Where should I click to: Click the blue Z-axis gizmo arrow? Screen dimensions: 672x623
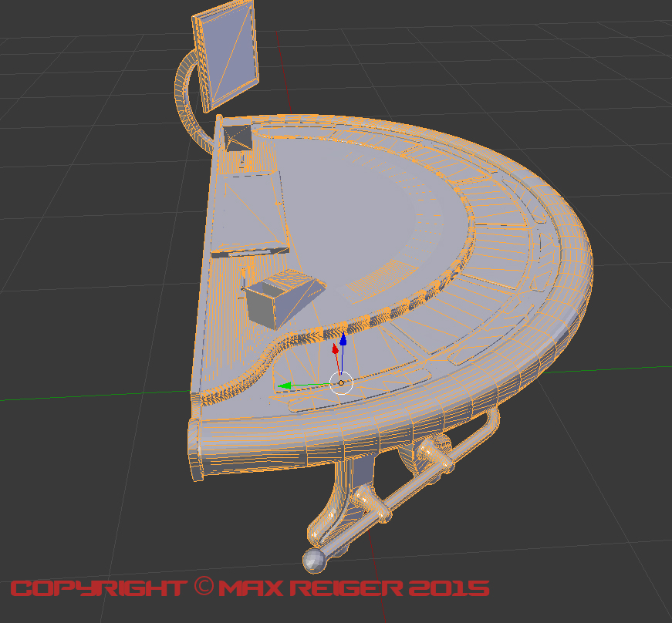click(x=343, y=339)
